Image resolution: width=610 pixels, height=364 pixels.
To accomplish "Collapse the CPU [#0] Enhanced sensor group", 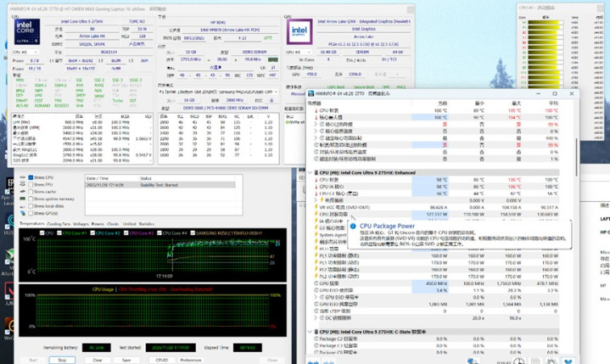I will (x=311, y=172).
